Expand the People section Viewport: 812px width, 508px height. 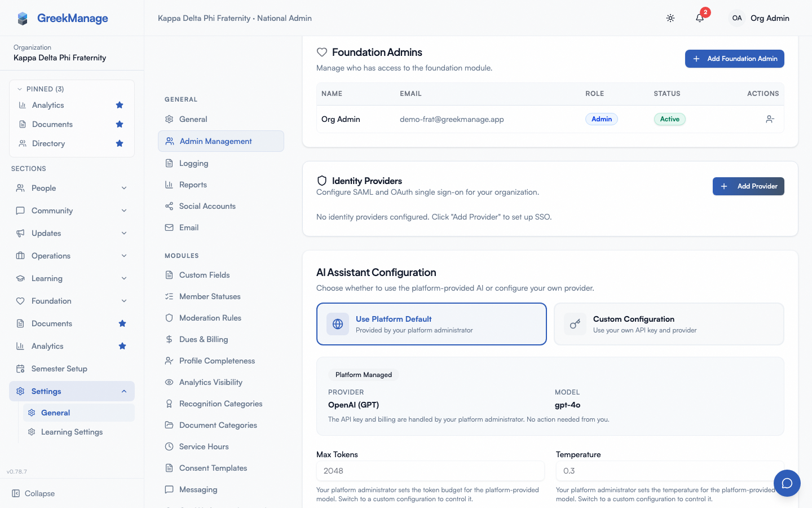coord(72,188)
